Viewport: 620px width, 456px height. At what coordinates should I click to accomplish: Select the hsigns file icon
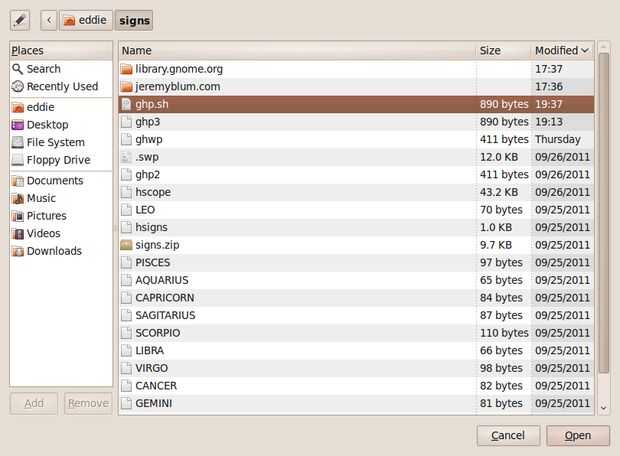click(x=126, y=227)
